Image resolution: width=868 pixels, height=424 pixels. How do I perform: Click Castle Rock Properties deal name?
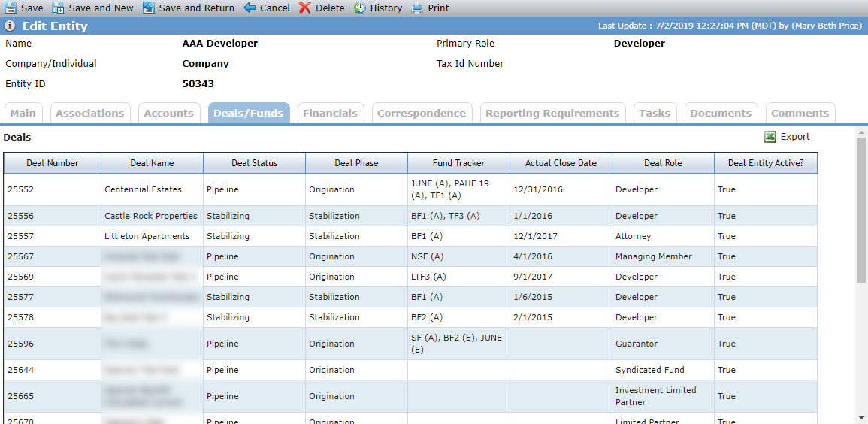click(x=151, y=216)
